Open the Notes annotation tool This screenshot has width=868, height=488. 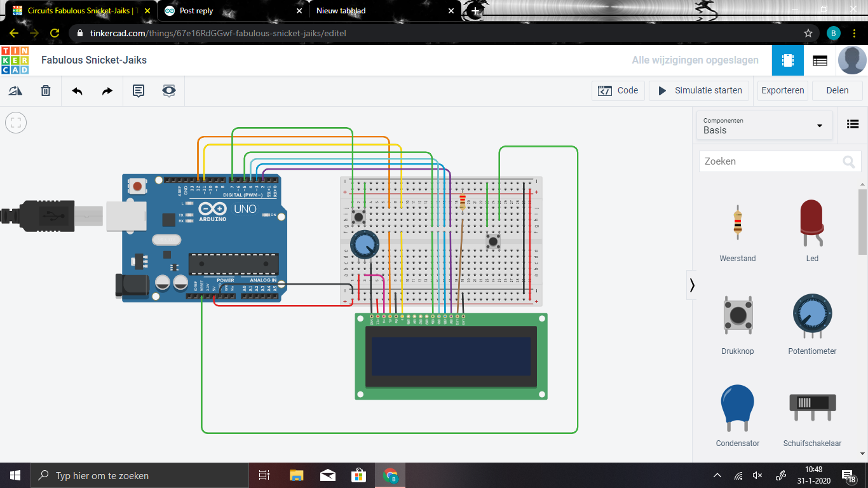[x=139, y=91]
